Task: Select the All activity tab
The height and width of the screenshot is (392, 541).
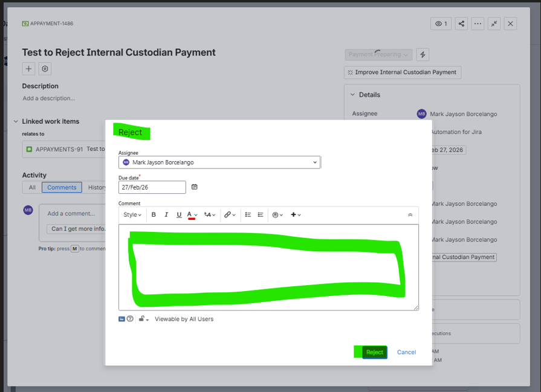Action: pos(32,187)
